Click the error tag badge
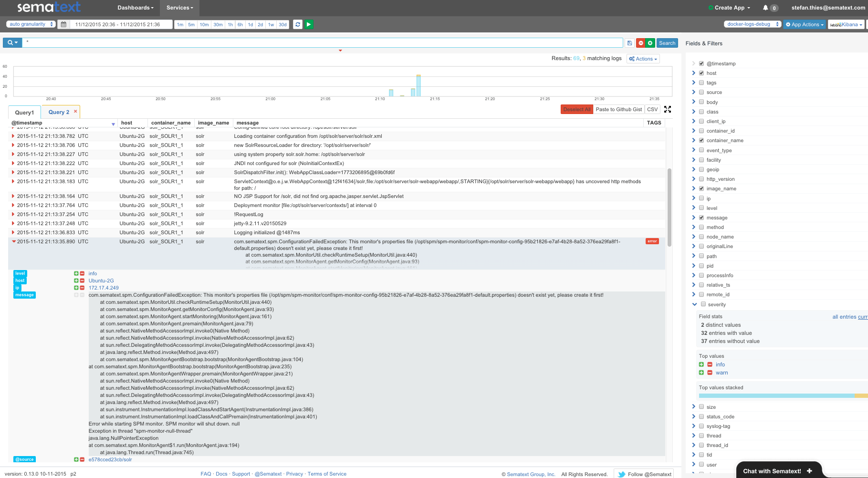The height and width of the screenshot is (478, 868). click(652, 241)
